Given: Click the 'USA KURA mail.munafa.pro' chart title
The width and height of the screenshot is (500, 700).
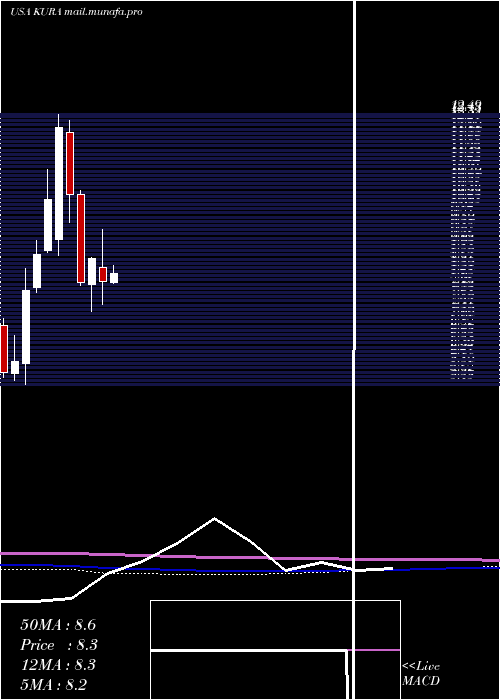Looking at the screenshot, I should tap(76, 12).
